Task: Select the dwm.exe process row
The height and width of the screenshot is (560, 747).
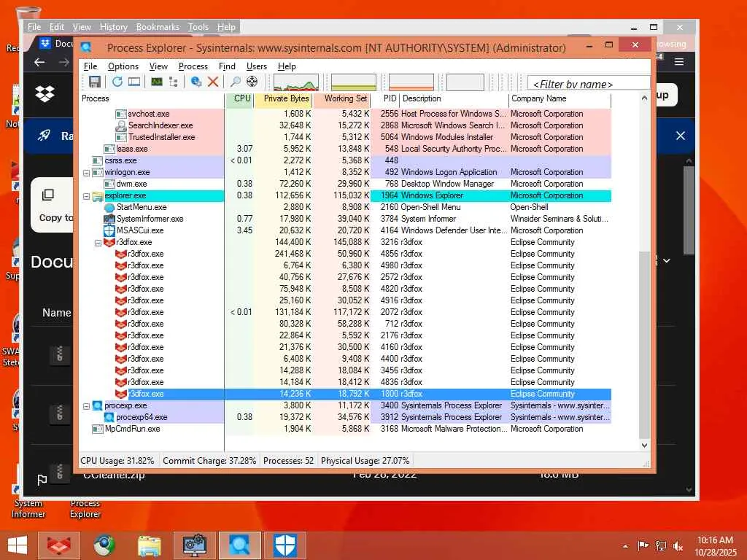Action: click(345, 184)
